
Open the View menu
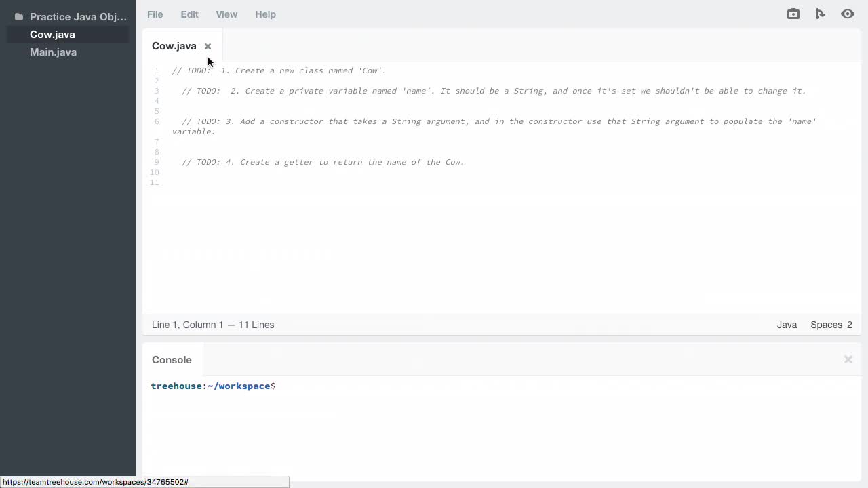click(x=226, y=14)
